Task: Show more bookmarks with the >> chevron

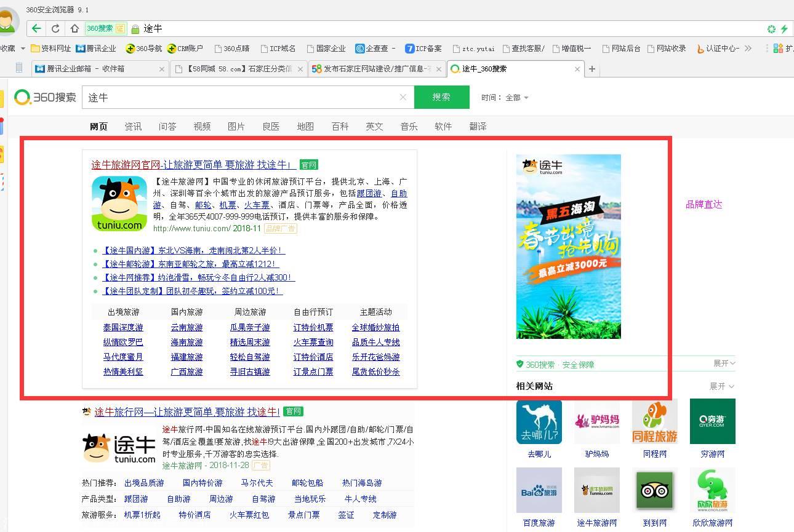Action: (748, 49)
